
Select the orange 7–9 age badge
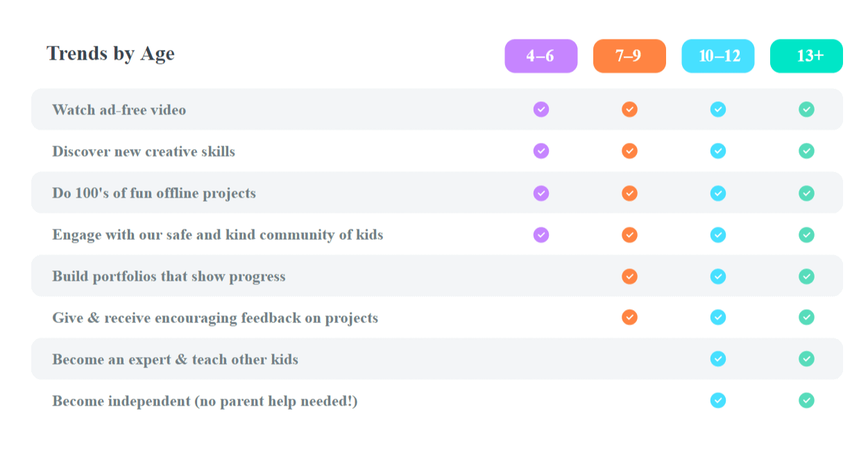coord(629,56)
